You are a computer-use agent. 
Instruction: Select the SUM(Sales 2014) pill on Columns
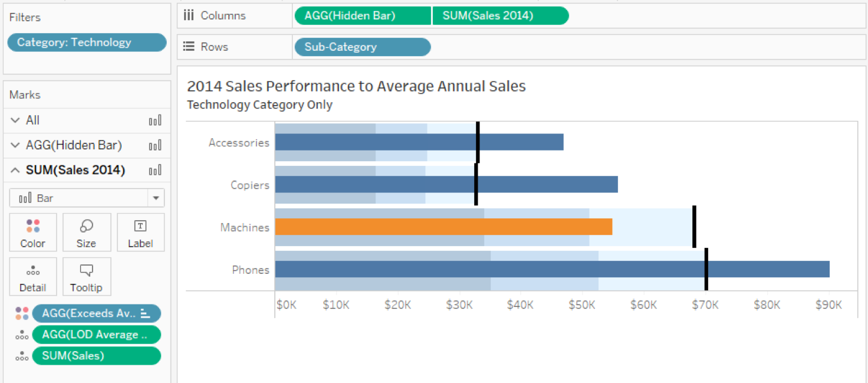(x=500, y=15)
